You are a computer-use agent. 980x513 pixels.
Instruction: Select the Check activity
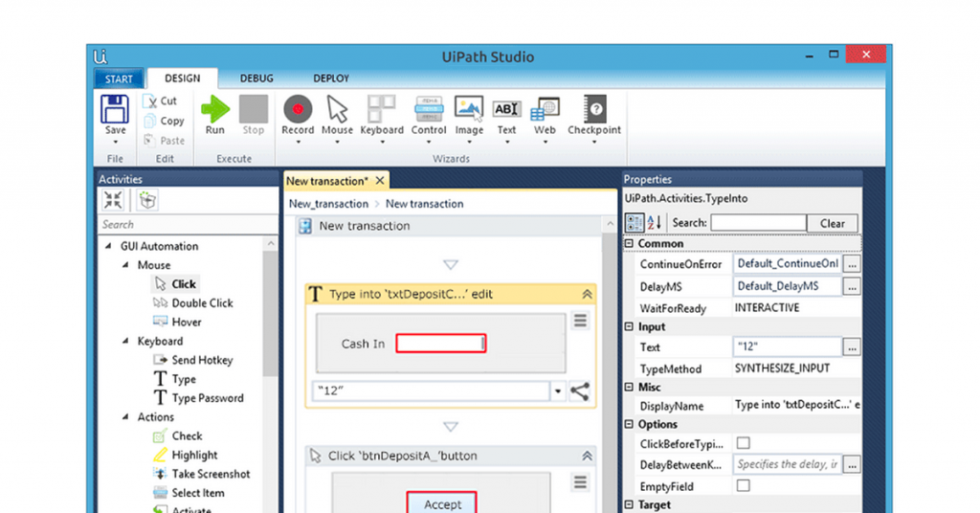178,436
